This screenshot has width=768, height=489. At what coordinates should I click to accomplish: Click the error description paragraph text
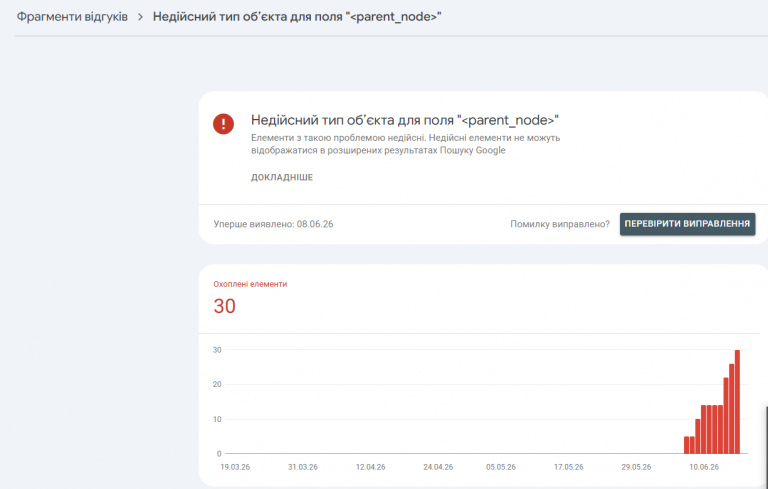[x=405, y=144]
